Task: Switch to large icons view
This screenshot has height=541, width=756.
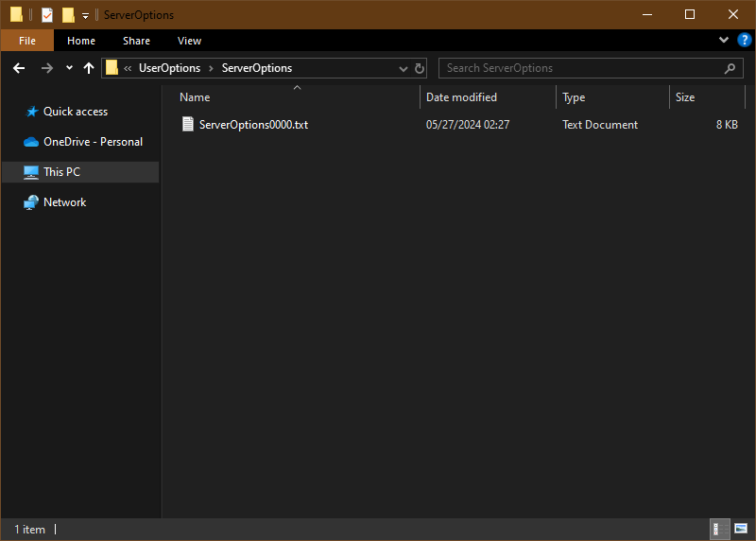Action: pyautogui.click(x=741, y=529)
